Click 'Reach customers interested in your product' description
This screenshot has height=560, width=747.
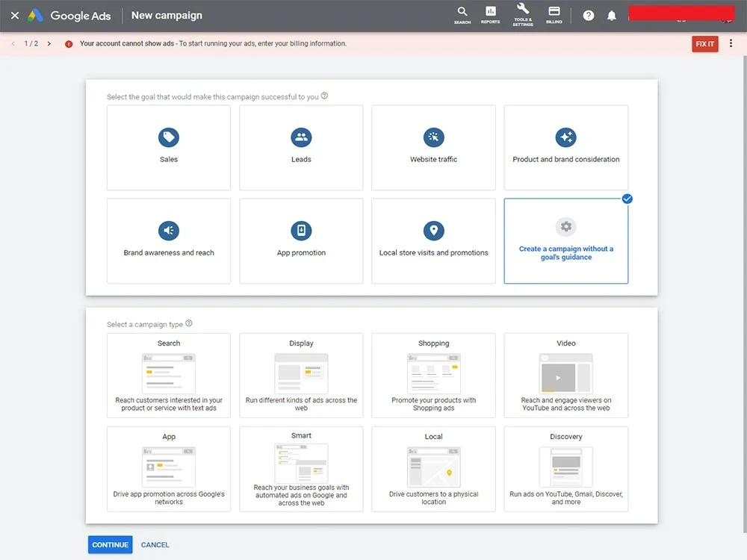click(169, 404)
